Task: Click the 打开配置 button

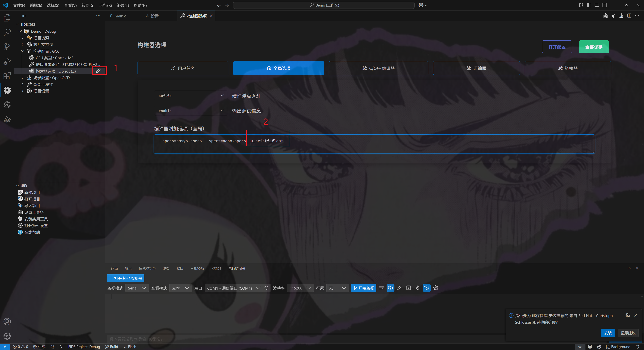Action: point(557,47)
